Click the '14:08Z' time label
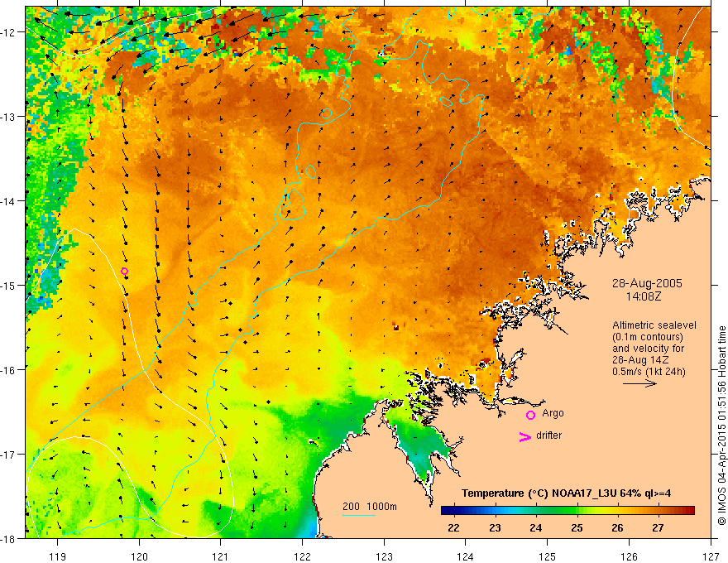 click(643, 296)
